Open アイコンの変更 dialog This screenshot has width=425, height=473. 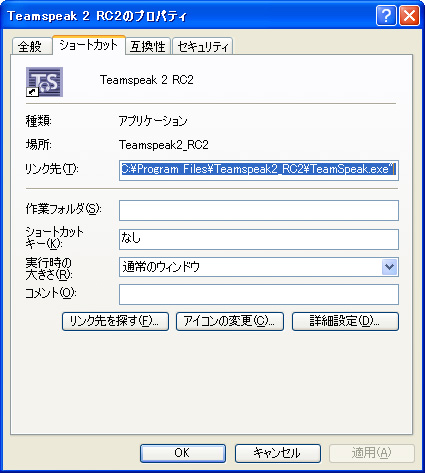[x=230, y=321]
